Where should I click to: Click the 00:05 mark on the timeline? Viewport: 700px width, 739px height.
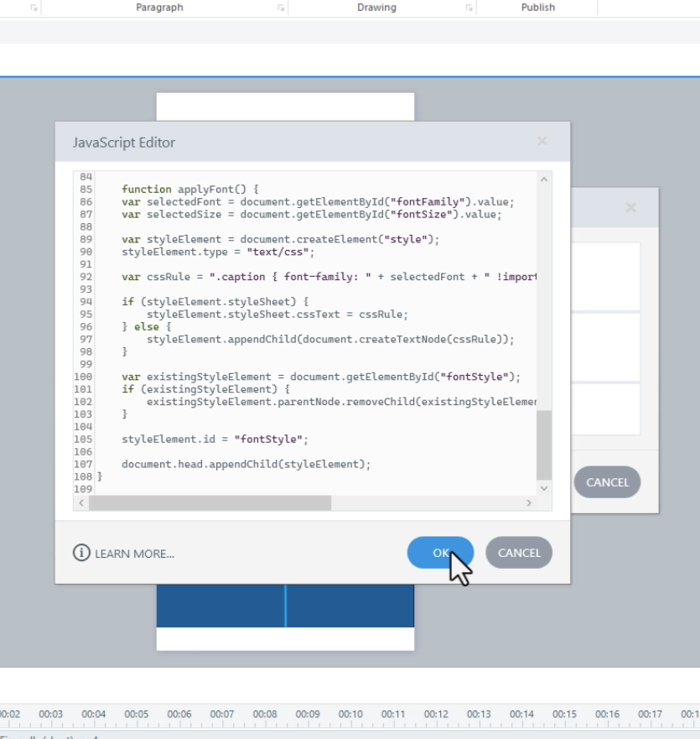click(x=137, y=715)
